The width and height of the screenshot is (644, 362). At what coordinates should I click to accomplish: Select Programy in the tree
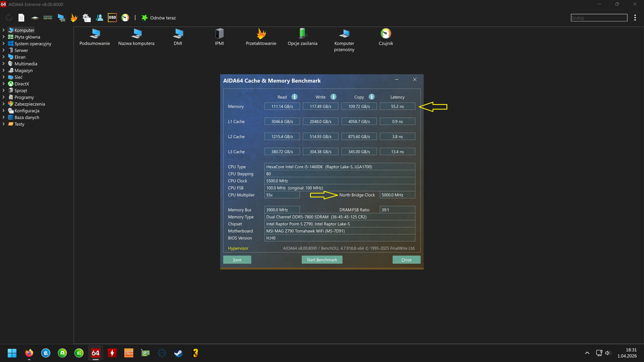click(x=24, y=98)
